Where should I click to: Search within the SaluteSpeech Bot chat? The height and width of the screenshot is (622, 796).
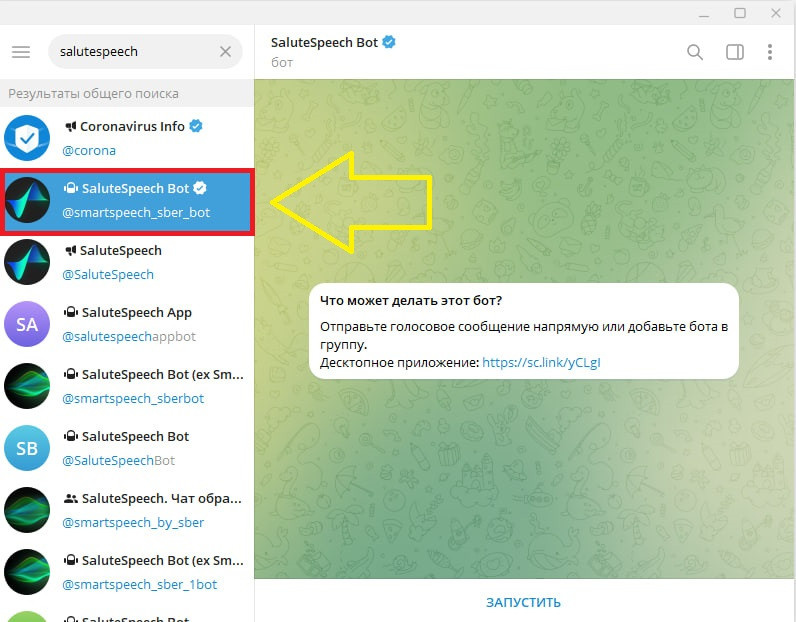[695, 52]
